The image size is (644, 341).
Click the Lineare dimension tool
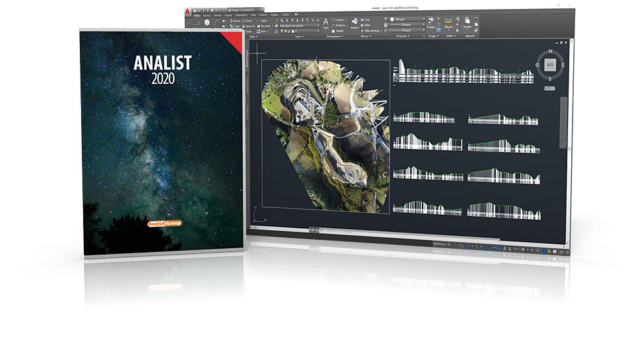(340, 20)
